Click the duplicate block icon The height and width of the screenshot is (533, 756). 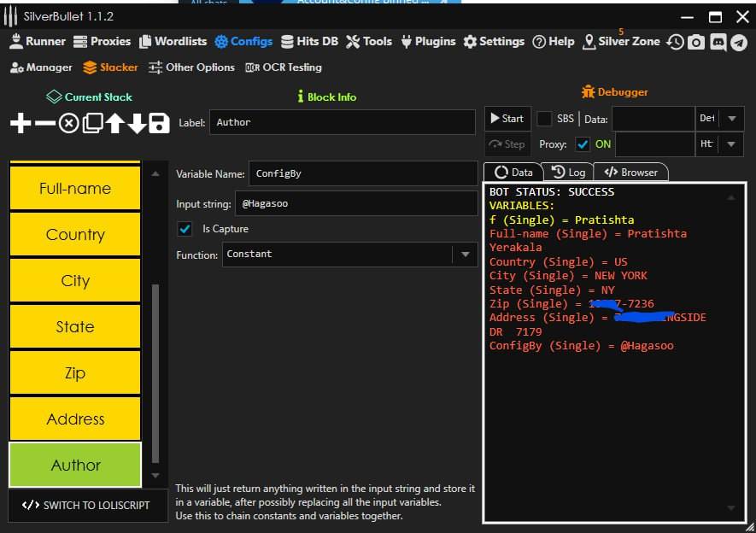coord(91,124)
